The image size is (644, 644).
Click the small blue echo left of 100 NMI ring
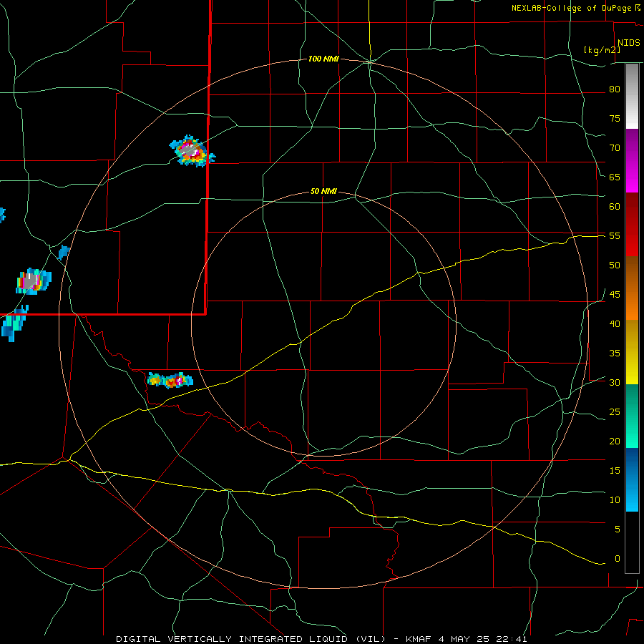[64, 252]
